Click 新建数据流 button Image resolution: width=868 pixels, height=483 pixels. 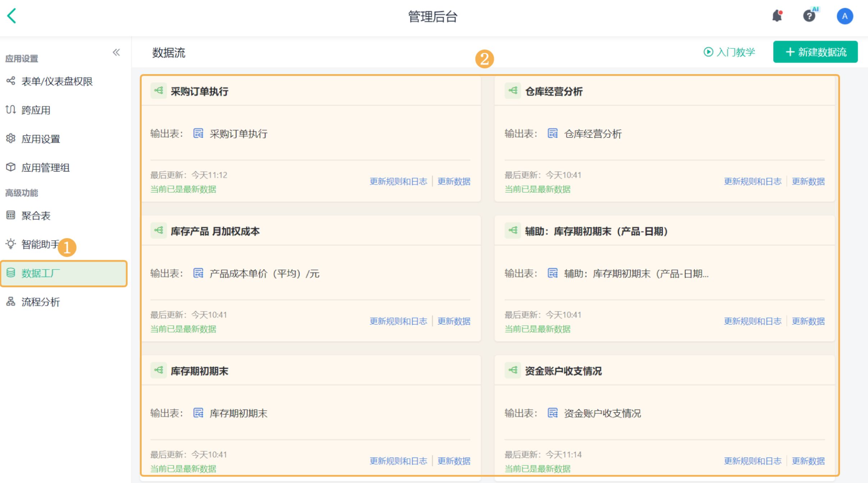[x=815, y=52]
